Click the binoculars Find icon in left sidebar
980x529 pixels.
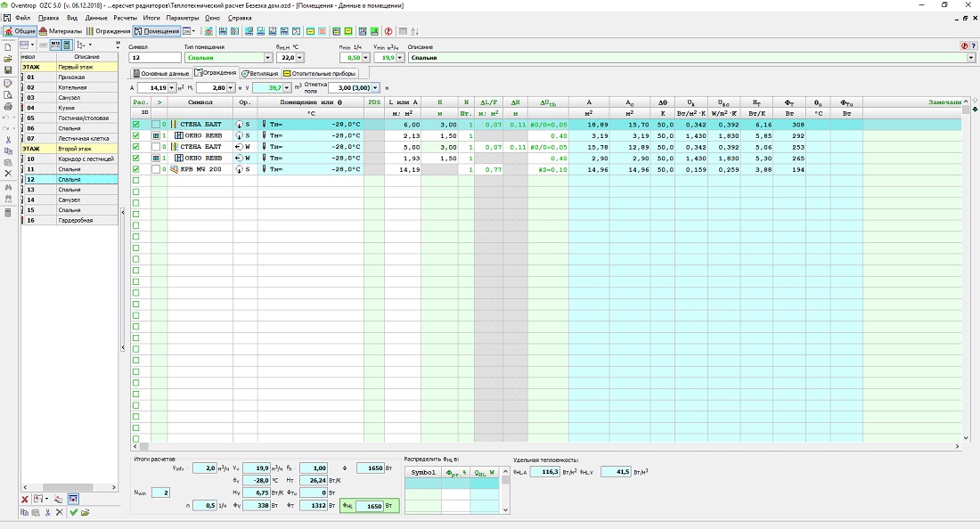(x=8, y=188)
